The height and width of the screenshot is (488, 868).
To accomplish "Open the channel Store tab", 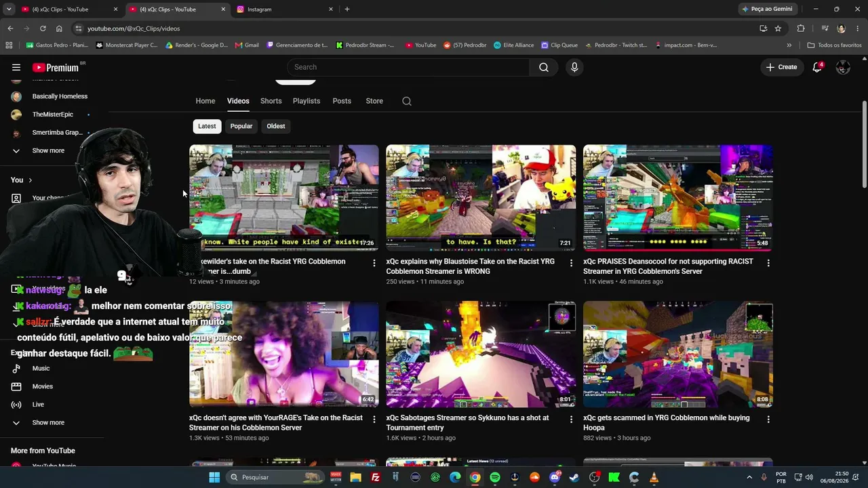I will pyautogui.click(x=374, y=101).
